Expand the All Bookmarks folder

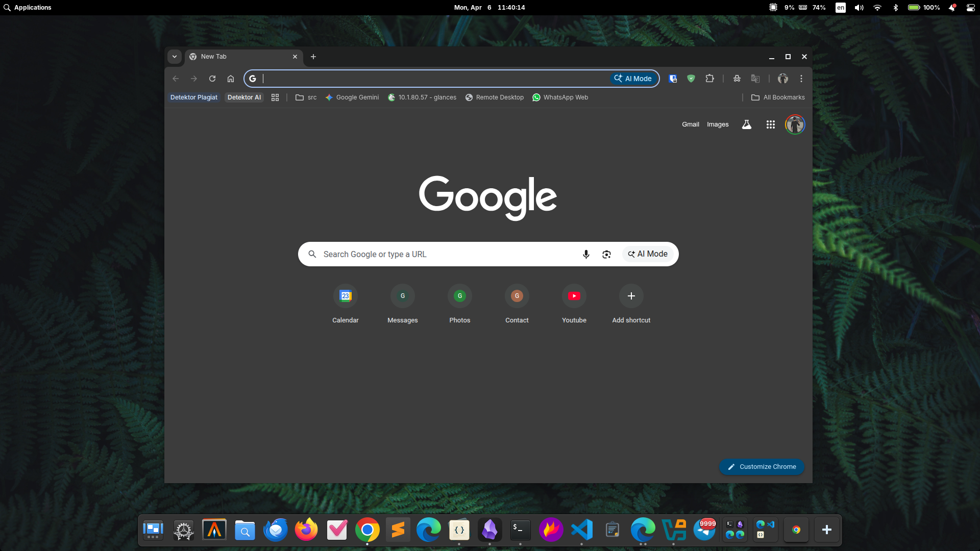(778, 97)
